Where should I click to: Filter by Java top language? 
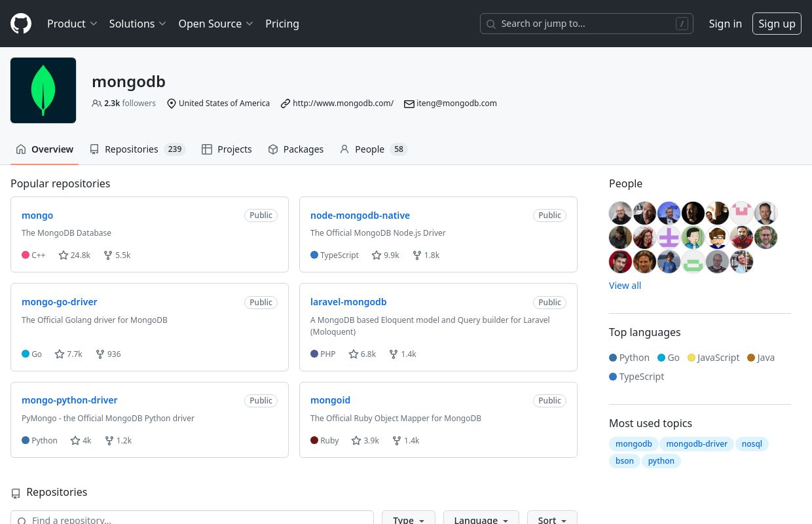click(761, 358)
